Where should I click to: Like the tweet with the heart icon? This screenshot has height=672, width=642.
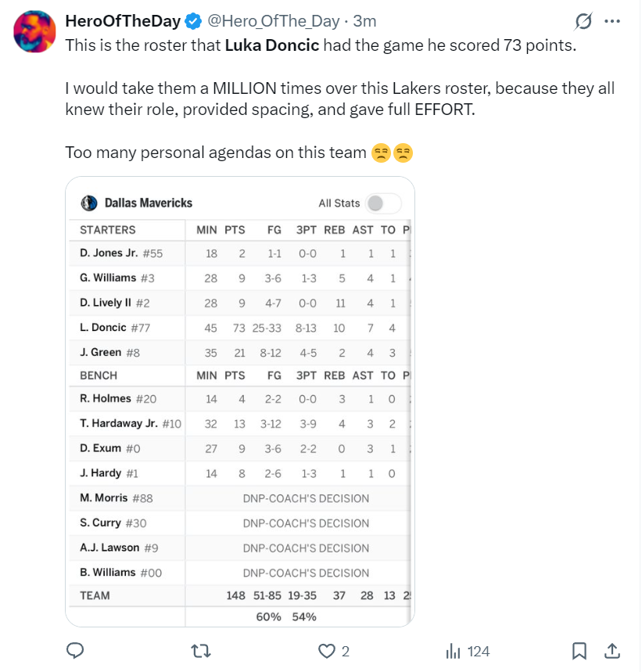pos(327,651)
